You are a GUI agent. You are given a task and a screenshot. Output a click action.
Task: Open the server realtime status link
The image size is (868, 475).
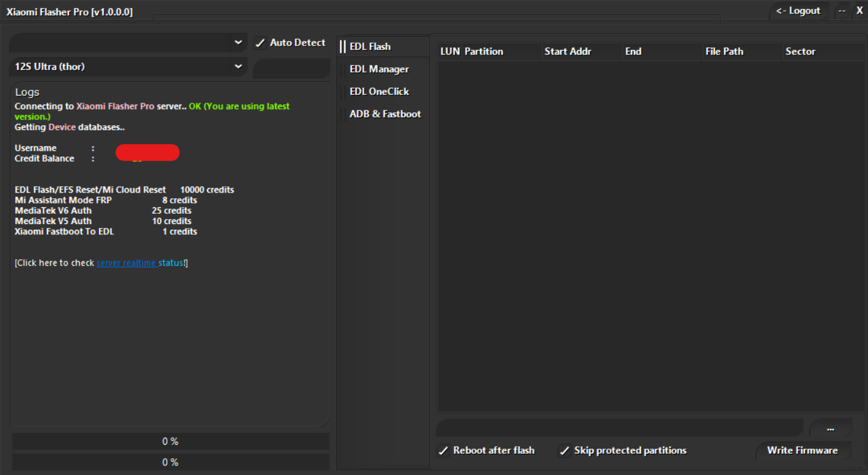141,263
